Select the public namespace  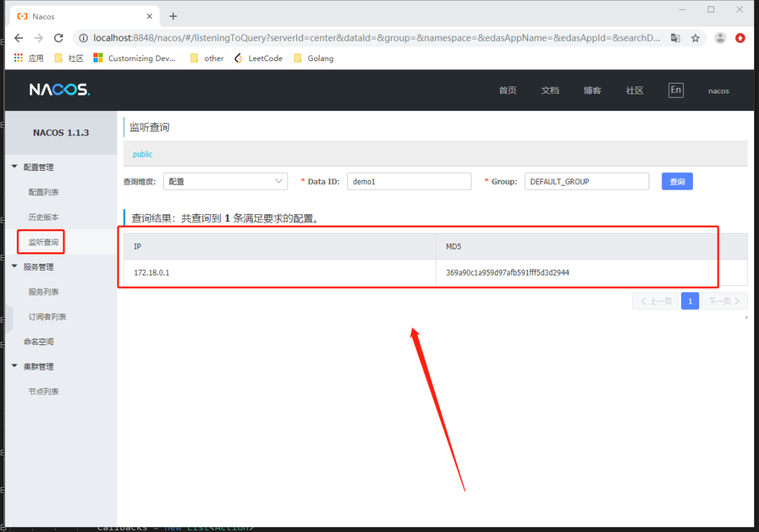142,154
